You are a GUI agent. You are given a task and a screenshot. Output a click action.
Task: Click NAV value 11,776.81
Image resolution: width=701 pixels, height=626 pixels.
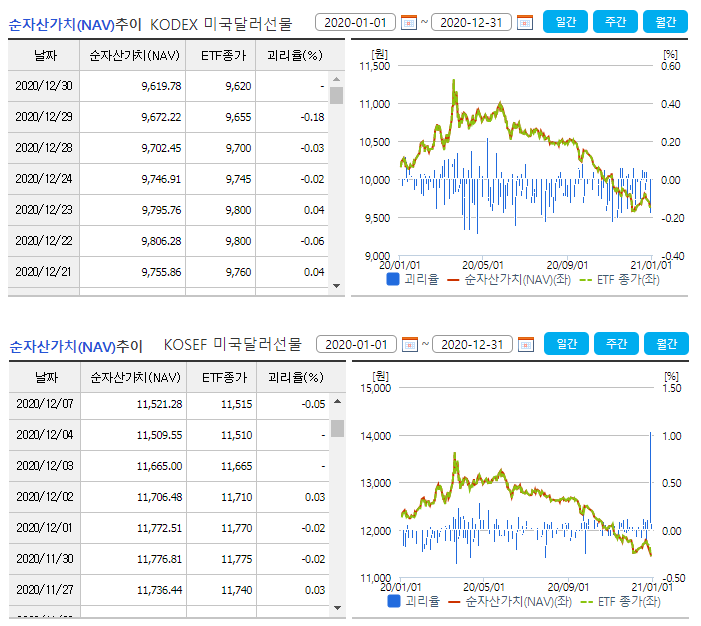(160, 559)
